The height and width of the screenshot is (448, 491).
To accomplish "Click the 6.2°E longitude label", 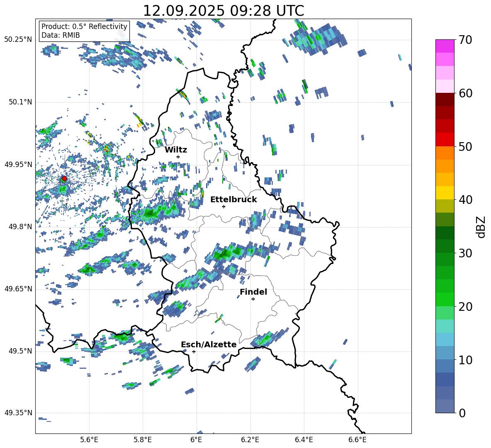I will 250,440.
